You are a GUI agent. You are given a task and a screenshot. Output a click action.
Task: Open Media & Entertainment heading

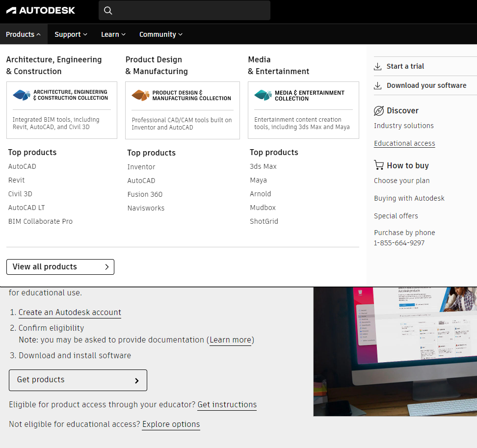click(x=278, y=65)
